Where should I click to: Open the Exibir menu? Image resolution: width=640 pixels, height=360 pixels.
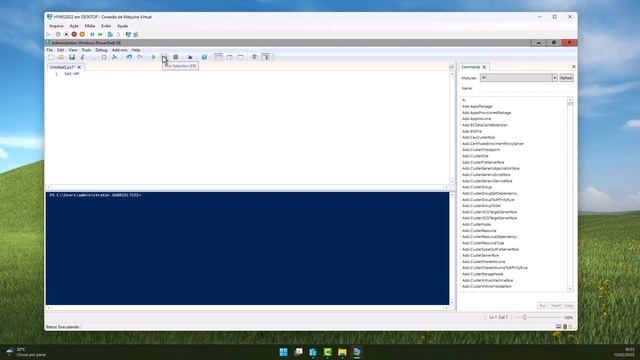pos(106,26)
